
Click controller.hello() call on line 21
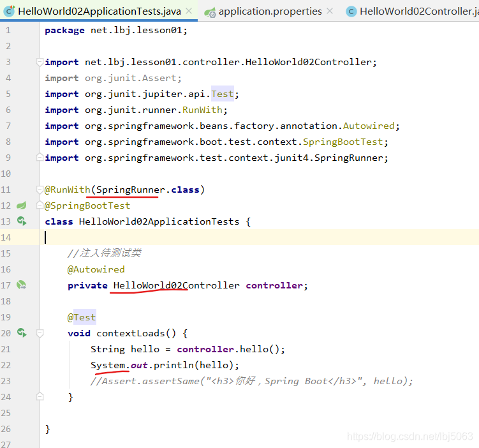coord(231,349)
